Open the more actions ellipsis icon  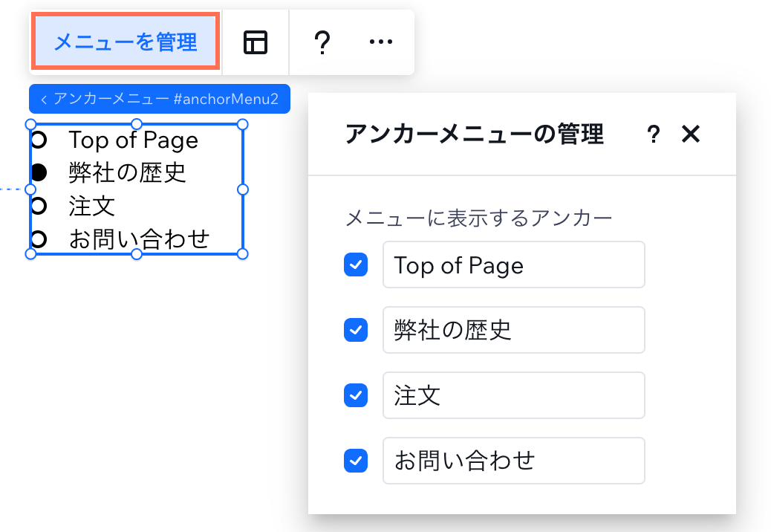pos(380,42)
